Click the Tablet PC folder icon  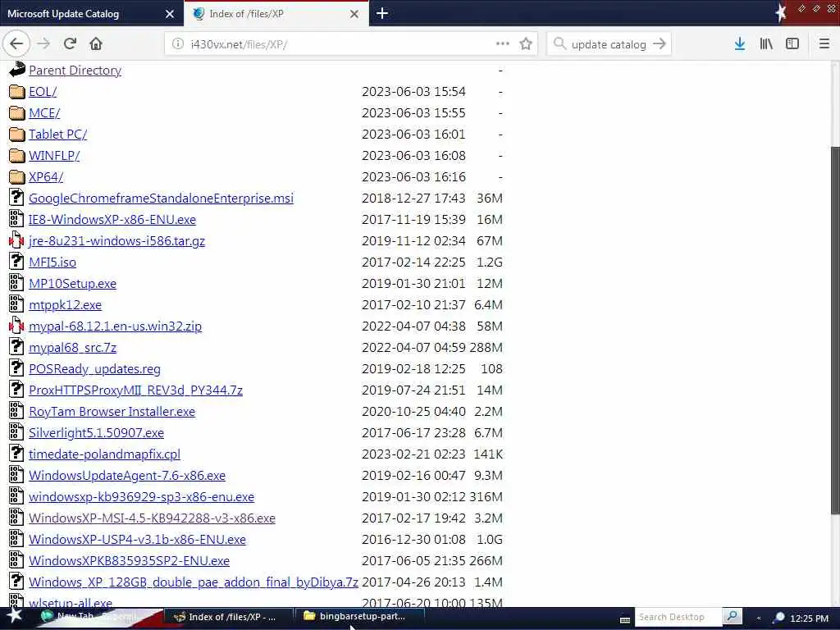click(17, 134)
